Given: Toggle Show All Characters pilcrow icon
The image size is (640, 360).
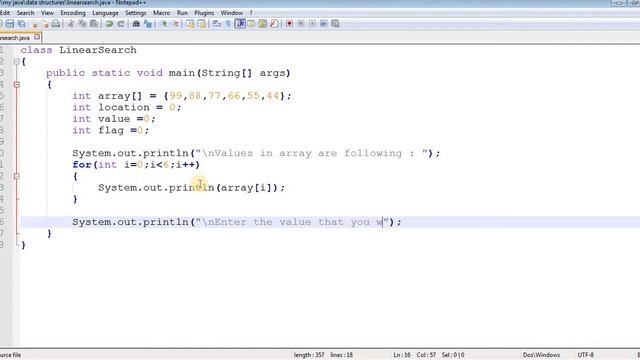Looking at the screenshot, I should click(x=228, y=24).
